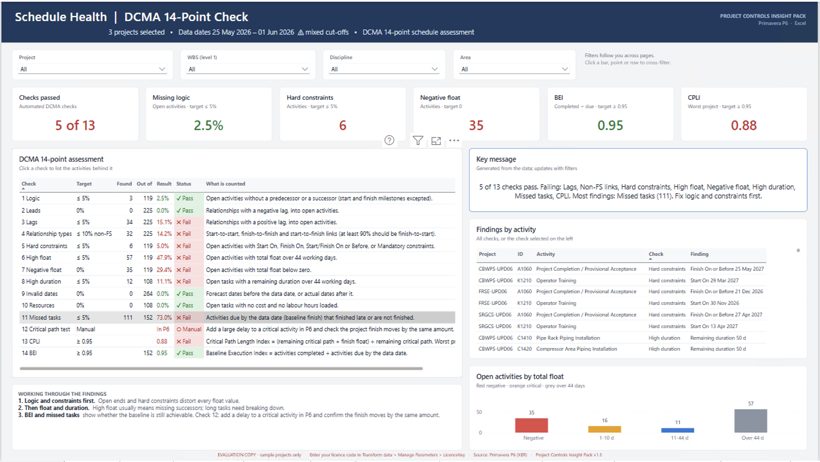Click the Hard constraints KPI card

(343, 114)
